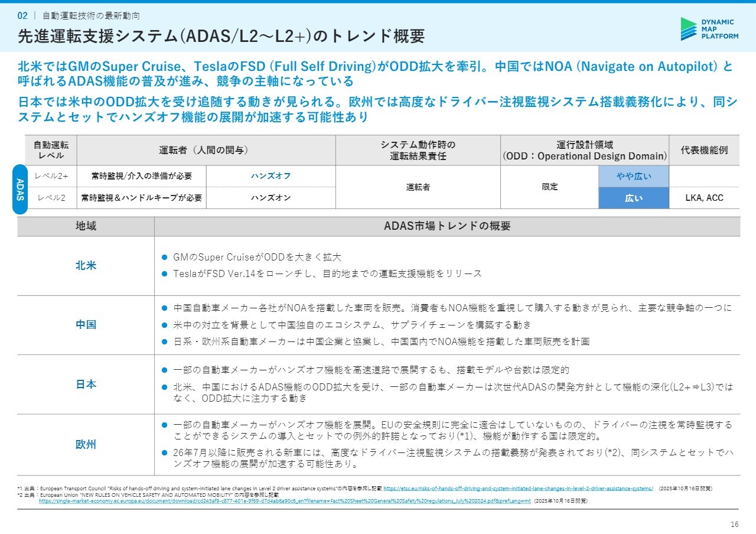Select the vertical blue ADAS badge
The image size is (756, 534).
pyautogui.click(x=19, y=189)
